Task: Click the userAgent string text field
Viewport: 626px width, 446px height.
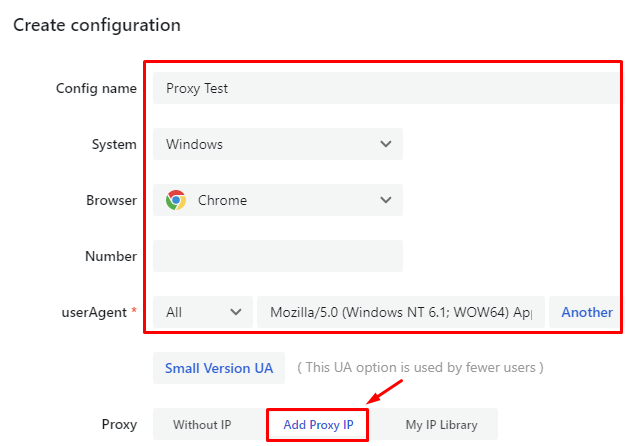Action: click(x=401, y=312)
